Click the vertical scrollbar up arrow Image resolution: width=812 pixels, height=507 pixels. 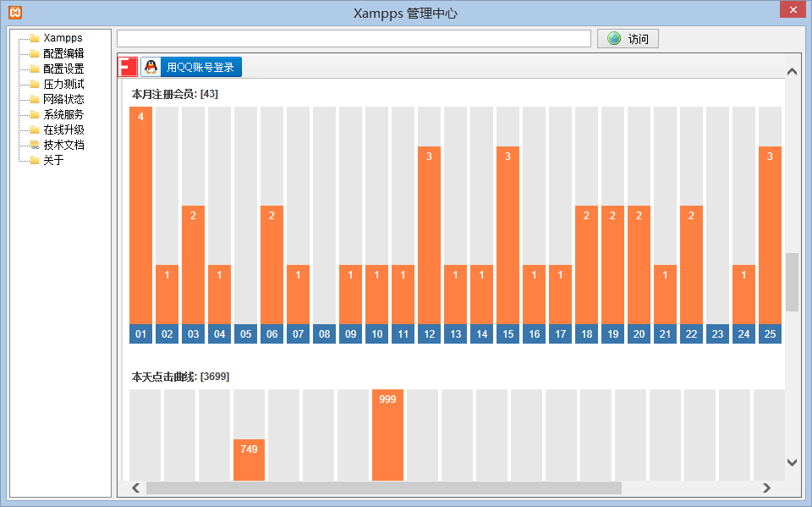click(792, 72)
